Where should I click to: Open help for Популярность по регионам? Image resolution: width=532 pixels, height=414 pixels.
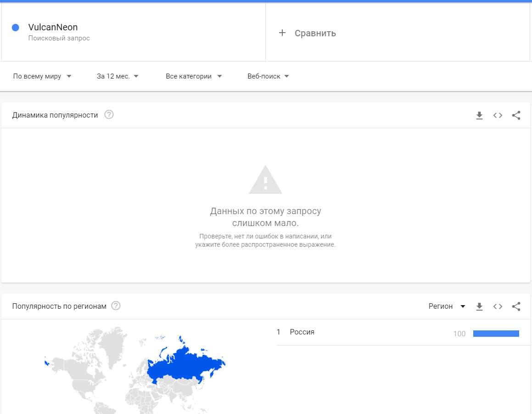(116, 306)
